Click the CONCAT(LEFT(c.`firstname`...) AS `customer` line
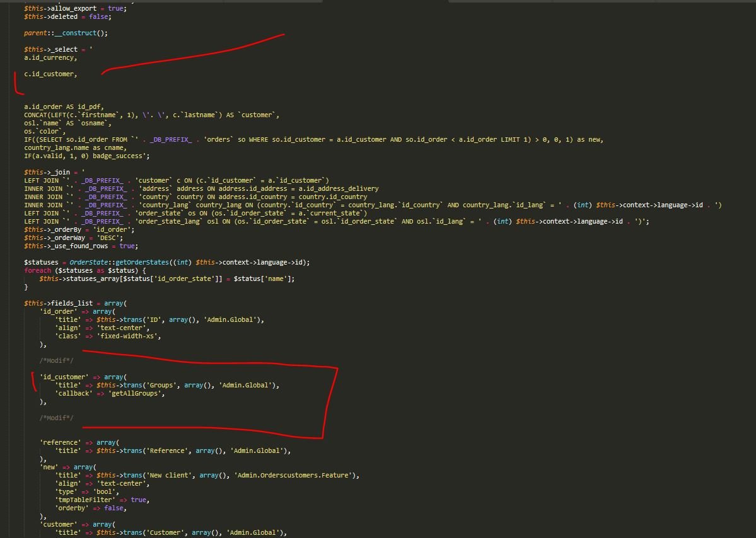 (x=151, y=115)
